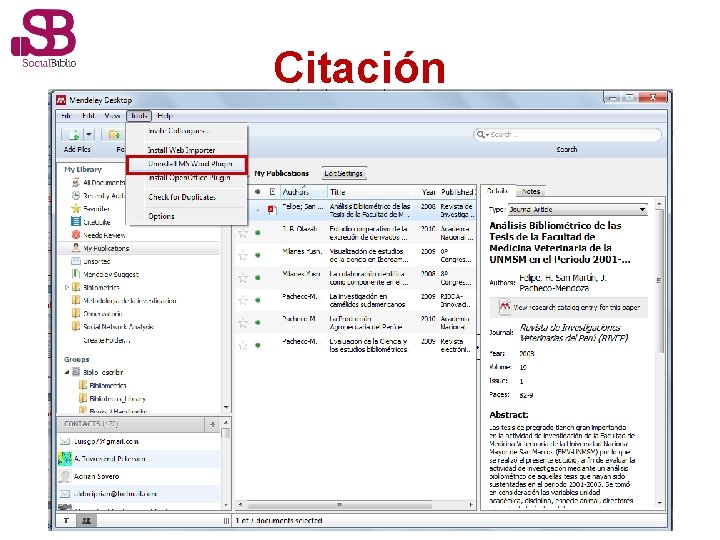Open the CiteULike library item
Screen dimensions: 720x540
point(91,222)
